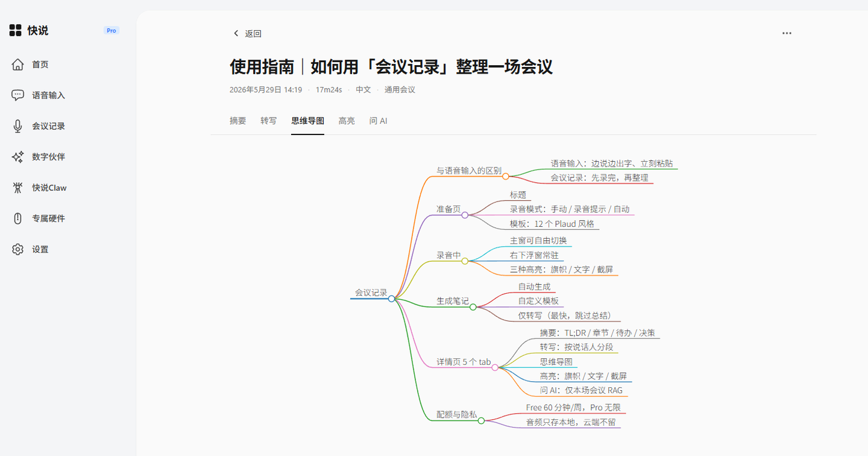
Task: Click the date 2026年5月29日 14:19
Action: point(266,90)
